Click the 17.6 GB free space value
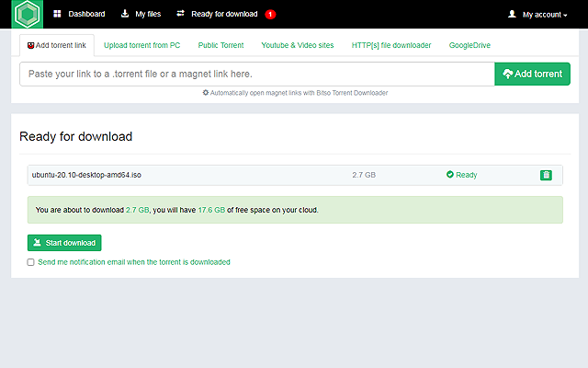 point(211,210)
